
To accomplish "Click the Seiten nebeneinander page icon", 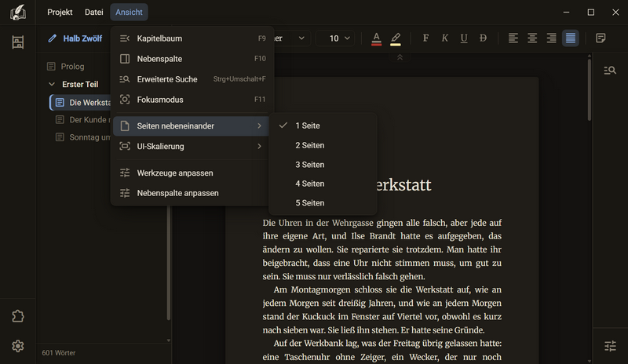I will click(x=125, y=126).
